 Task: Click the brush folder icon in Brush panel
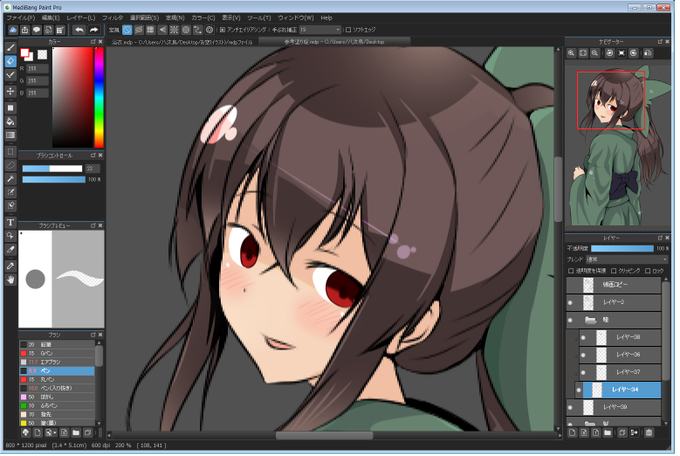pyautogui.click(x=76, y=433)
